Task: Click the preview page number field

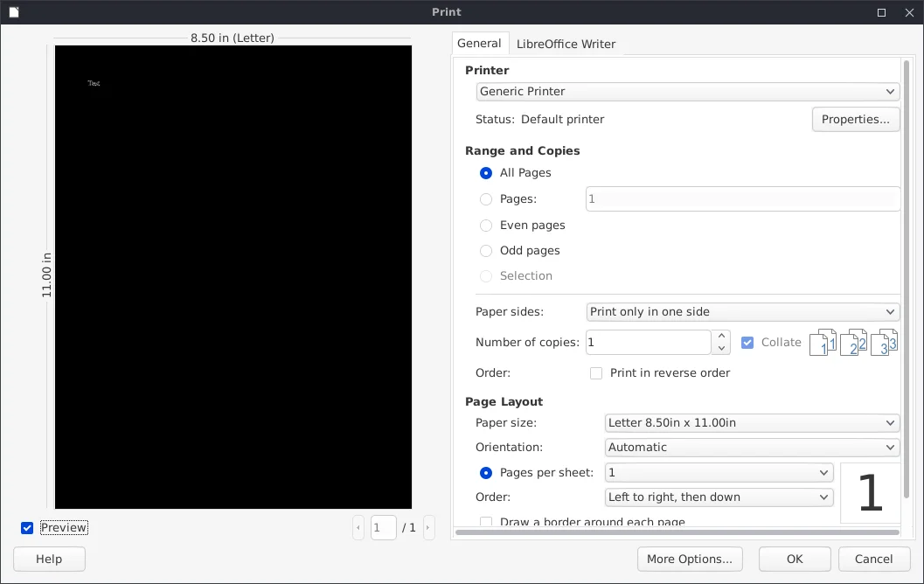Action: (x=383, y=527)
